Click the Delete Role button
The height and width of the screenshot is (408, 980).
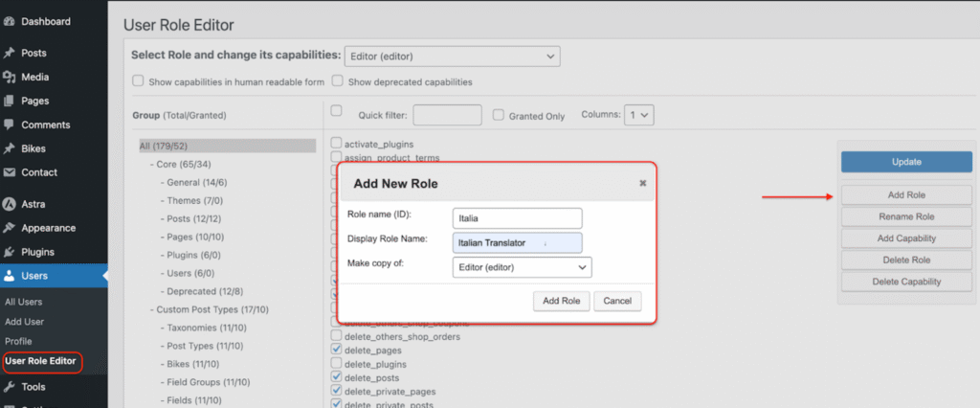point(906,260)
